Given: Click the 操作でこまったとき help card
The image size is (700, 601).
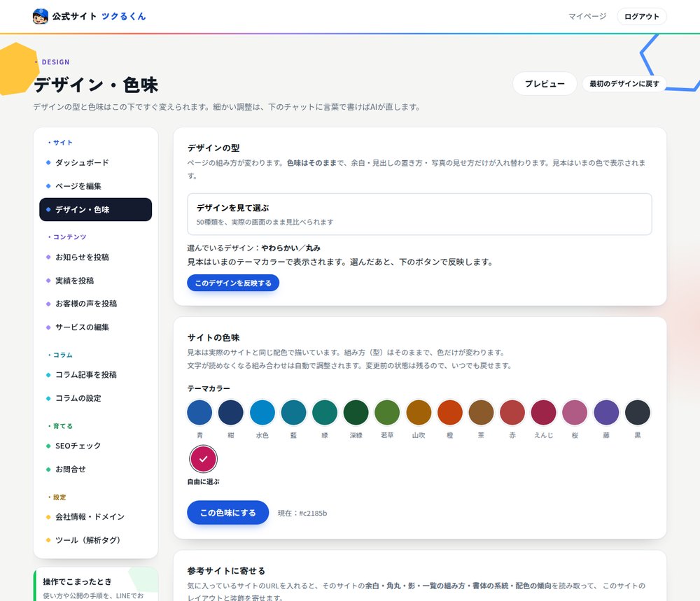Looking at the screenshot, I should click(95, 584).
